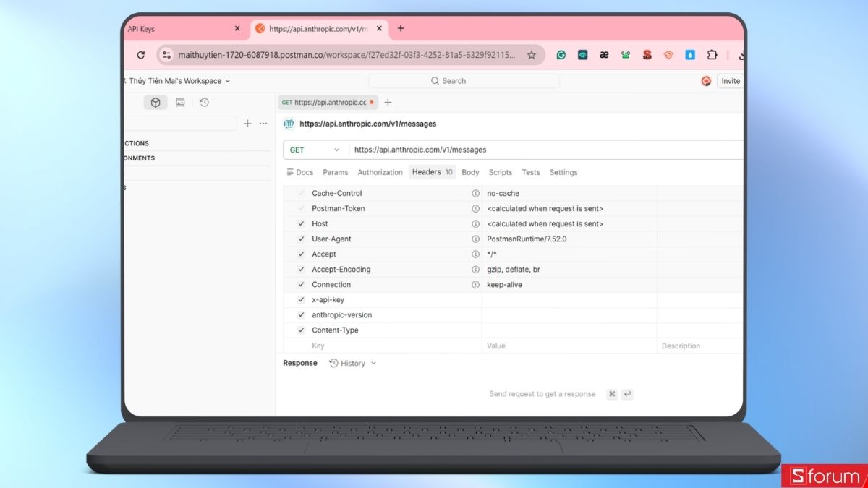Click the info icon for Host
868x488 pixels.
tap(475, 223)
